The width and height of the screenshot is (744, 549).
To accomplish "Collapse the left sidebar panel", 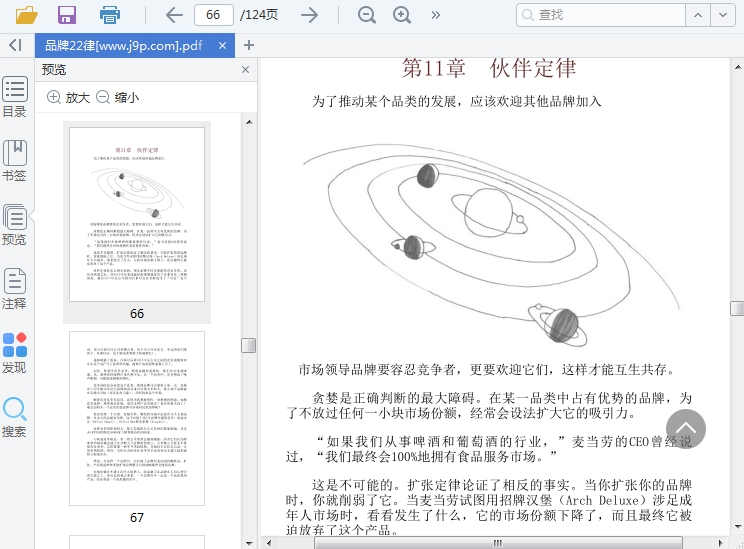I will click(16, 45).
